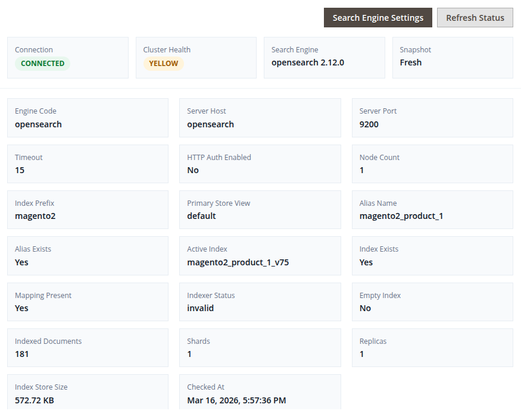
Task: Click the HTTP Auth Enabled card
Action: [x=260, y=164]
